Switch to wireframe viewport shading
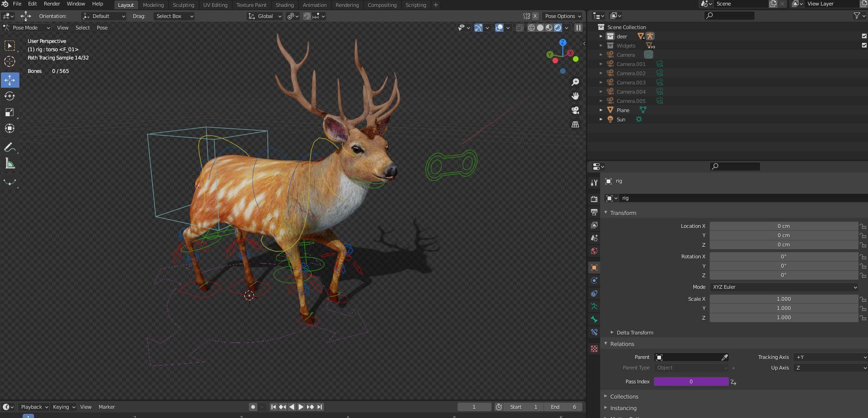868x418 pixels. tap(531, 28)
